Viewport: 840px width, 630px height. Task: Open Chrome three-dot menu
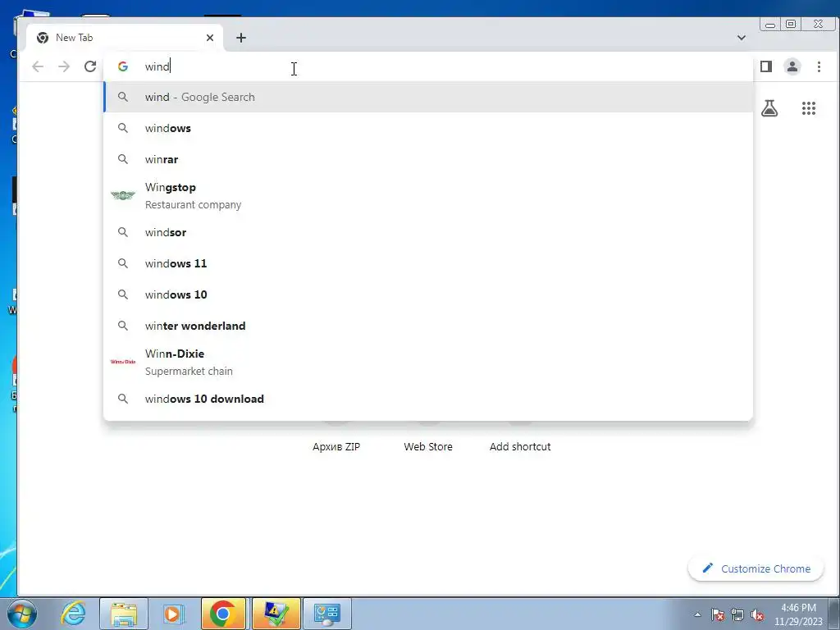(x=819, y=66)
